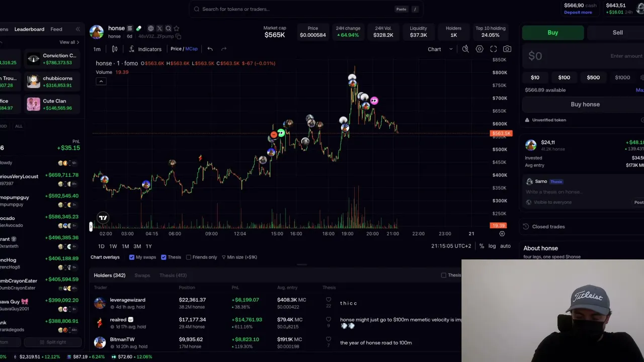Set chart range to 3M
The image size is (644, 362).
click(x=137, y=246)
